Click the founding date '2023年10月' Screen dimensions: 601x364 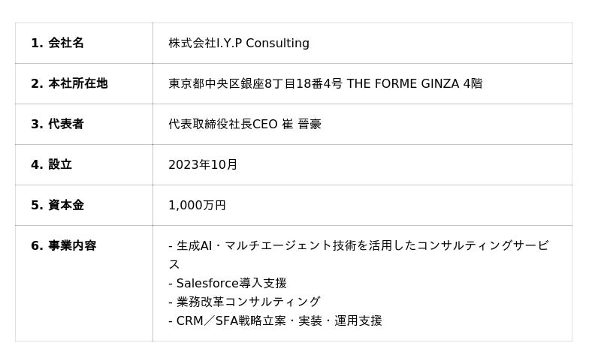click(203, 165)
